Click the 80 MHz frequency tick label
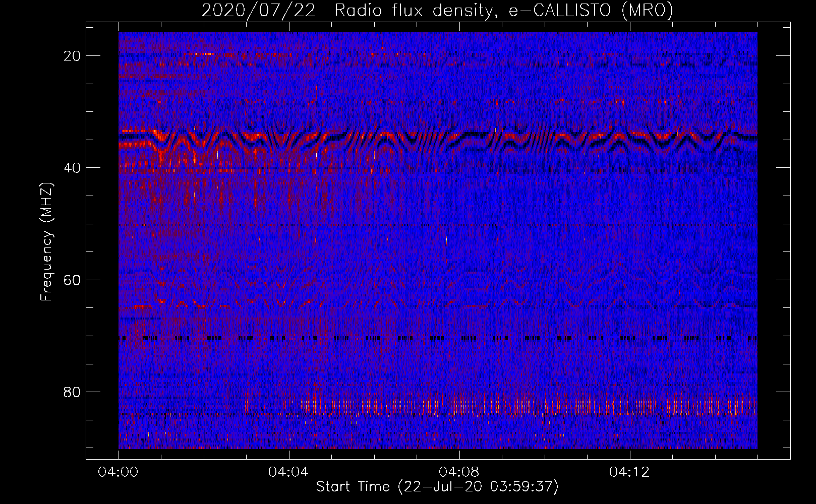 73,392
